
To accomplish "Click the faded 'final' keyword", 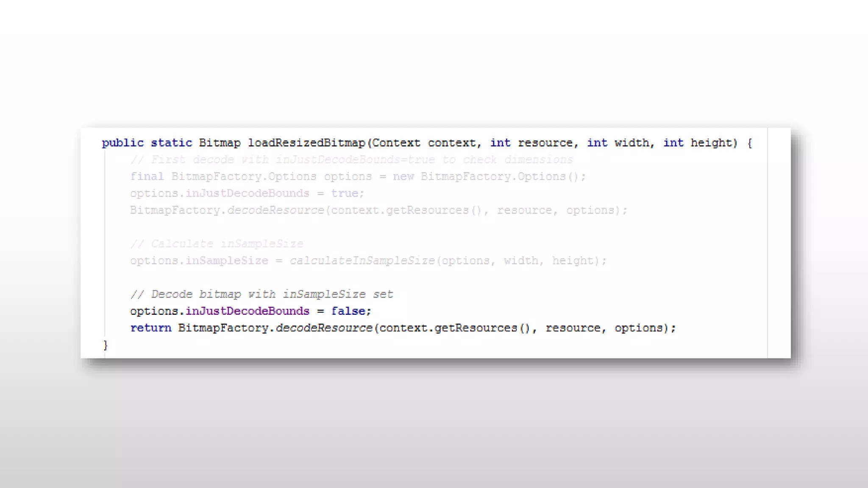I will [x=147, y=177].
